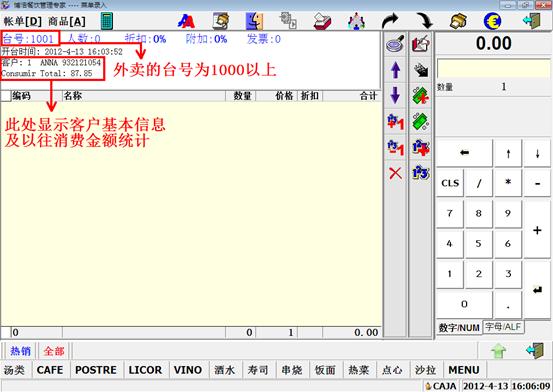Click the CAJA entry in the status bar

[441, 386]
